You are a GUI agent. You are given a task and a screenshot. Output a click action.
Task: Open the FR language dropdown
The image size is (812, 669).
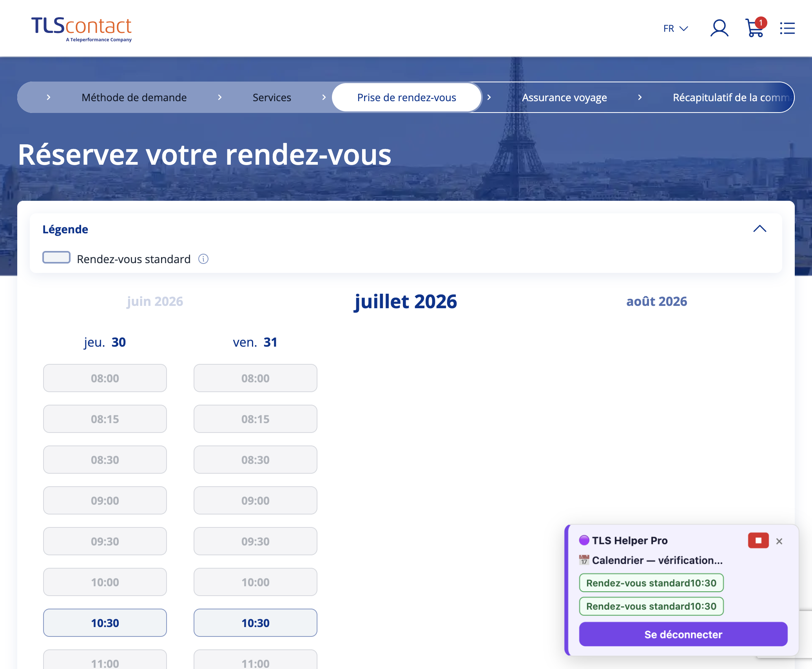point(676,29)
